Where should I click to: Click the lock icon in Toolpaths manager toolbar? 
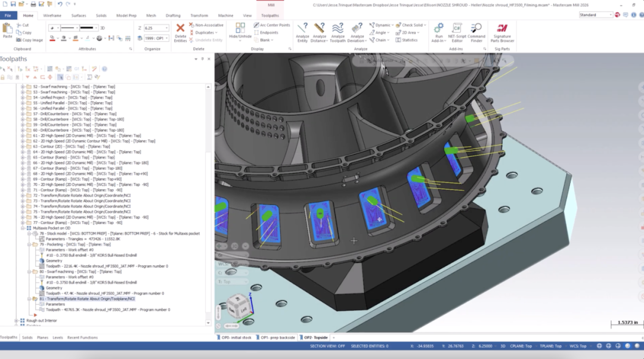pyautogui.click(x=3, y=77)
